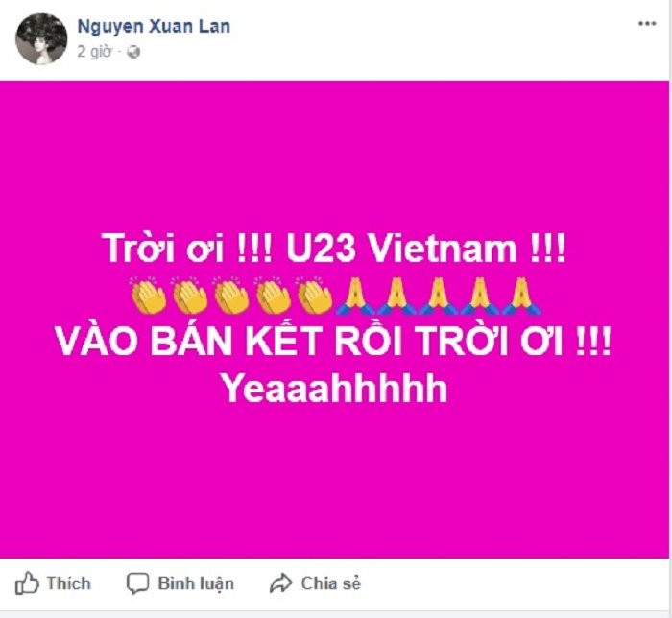Click the curved arrow share icon
The width and height of the screenshot is (672, 618).
pyautogui.click(x=280, y=583)
